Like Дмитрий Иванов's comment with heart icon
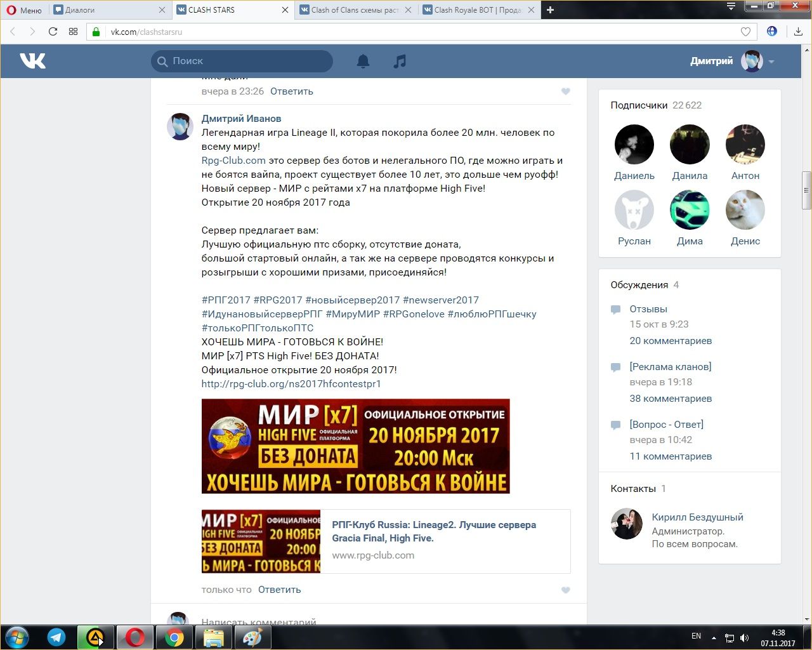 [x=566, y=590]
